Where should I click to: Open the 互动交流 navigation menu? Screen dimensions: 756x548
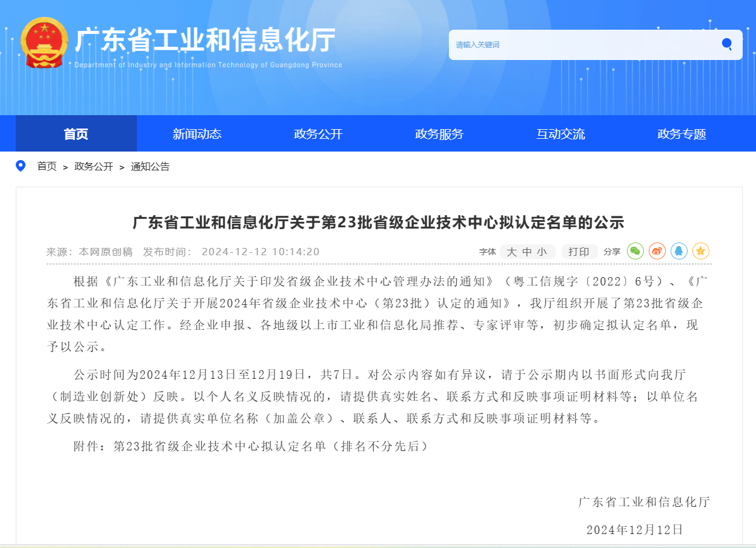[560, 134]
